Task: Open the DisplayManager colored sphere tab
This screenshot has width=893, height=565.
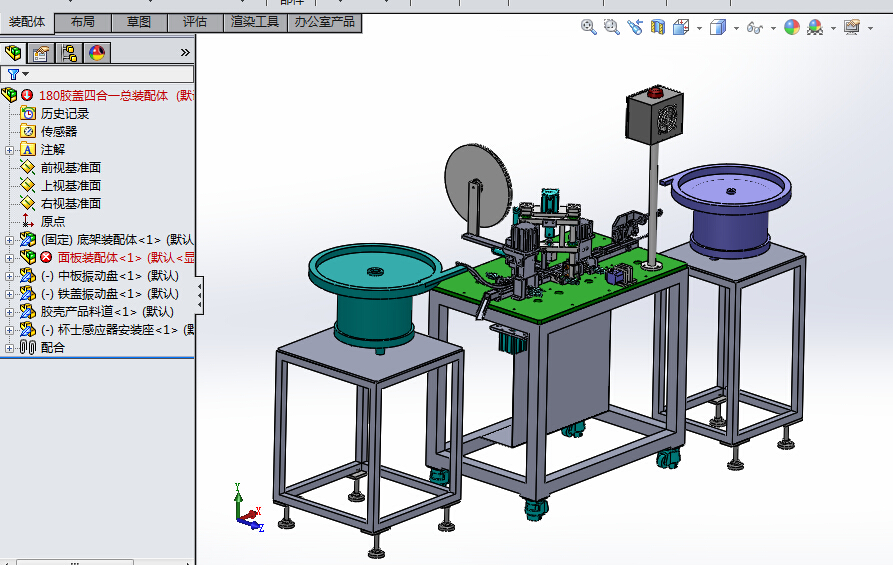Action: pyautogui.click(x=97, y=53)
